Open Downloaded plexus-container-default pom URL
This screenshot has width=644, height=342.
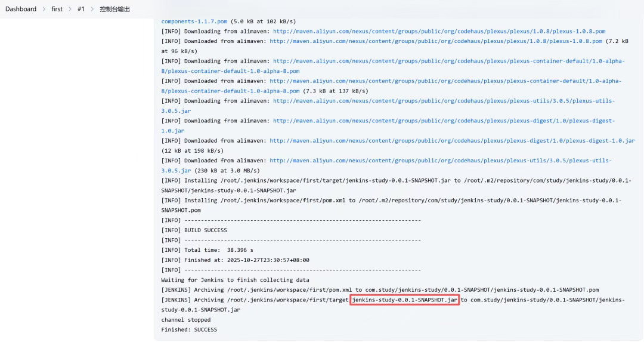(391, 86)
